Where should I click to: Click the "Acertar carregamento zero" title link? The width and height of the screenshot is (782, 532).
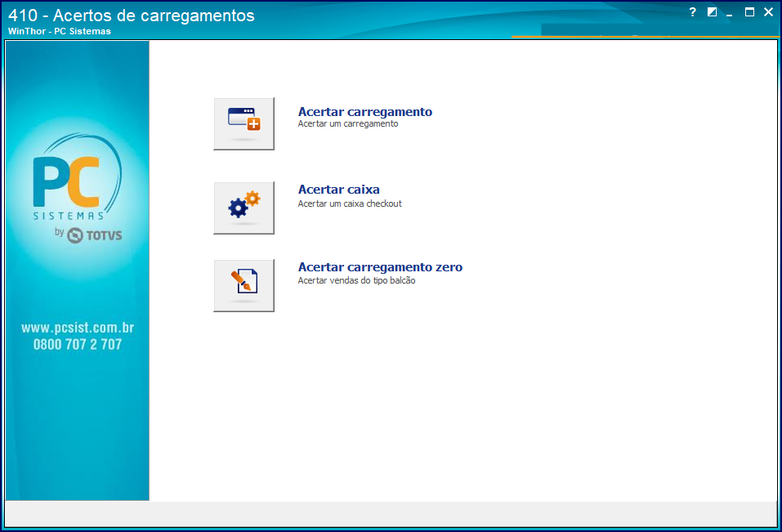380,267
